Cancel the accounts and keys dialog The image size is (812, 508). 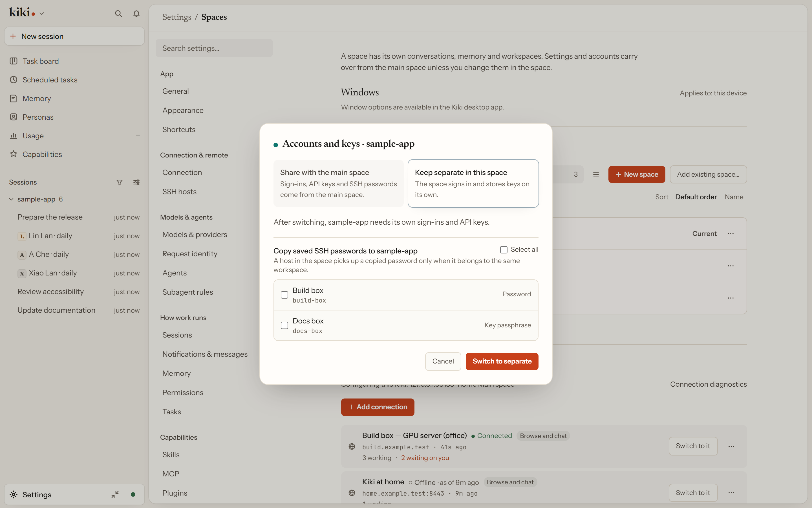click(x=443, y=361)
